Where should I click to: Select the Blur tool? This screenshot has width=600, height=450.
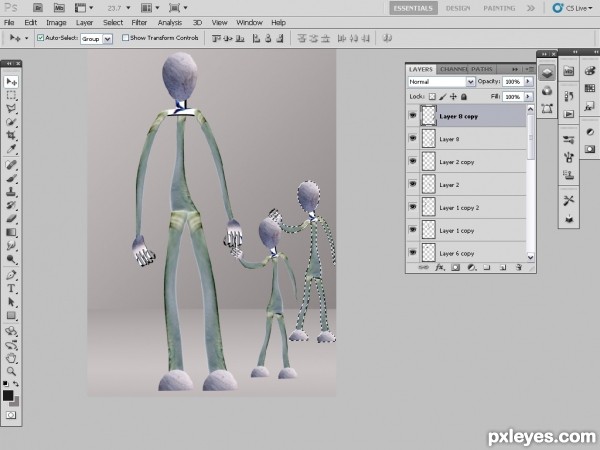[x=11, y=246]
